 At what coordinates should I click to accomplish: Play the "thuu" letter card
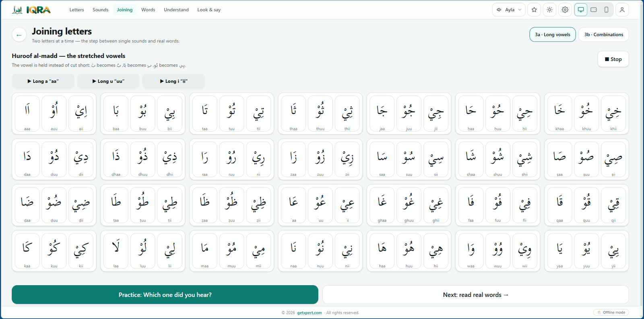pyautogui.click(x=320, y=113)
